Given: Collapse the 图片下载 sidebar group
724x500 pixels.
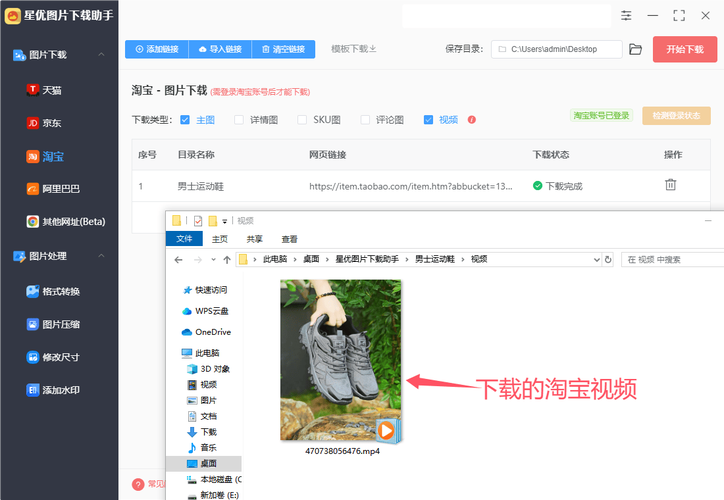Looking at the screenshot, I should 101,54.
